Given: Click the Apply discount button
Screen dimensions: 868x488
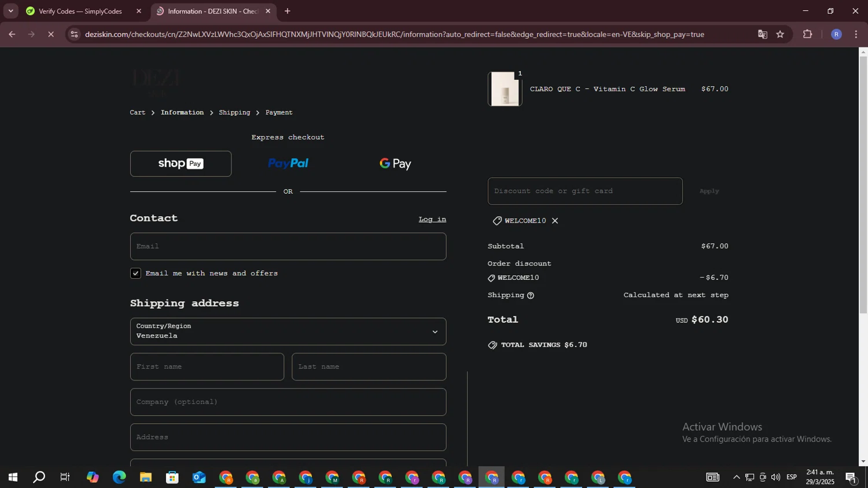Looking at the screenshot, I should tap(709, 191).
